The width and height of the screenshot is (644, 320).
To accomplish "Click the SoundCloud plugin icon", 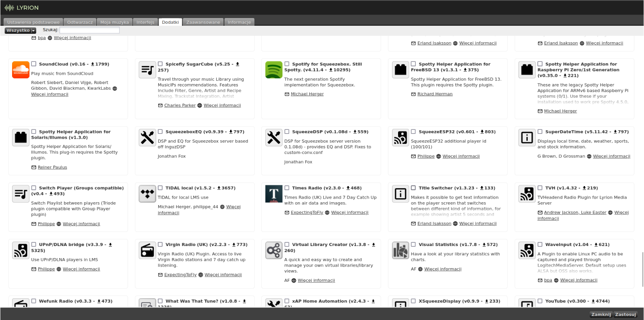I will [x=21, y=70].
